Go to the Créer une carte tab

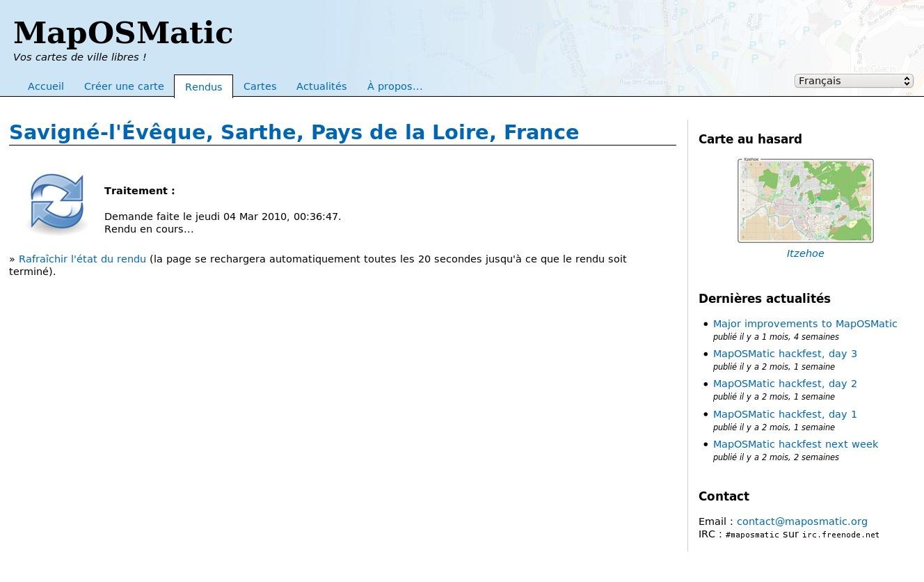coord(124,86)
